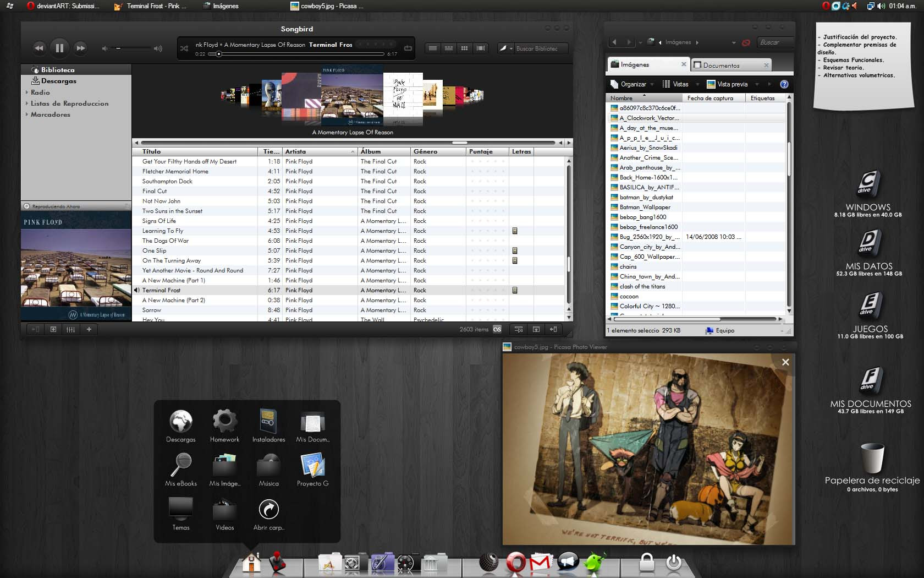Sort files by Nombre column

(645, 98)
